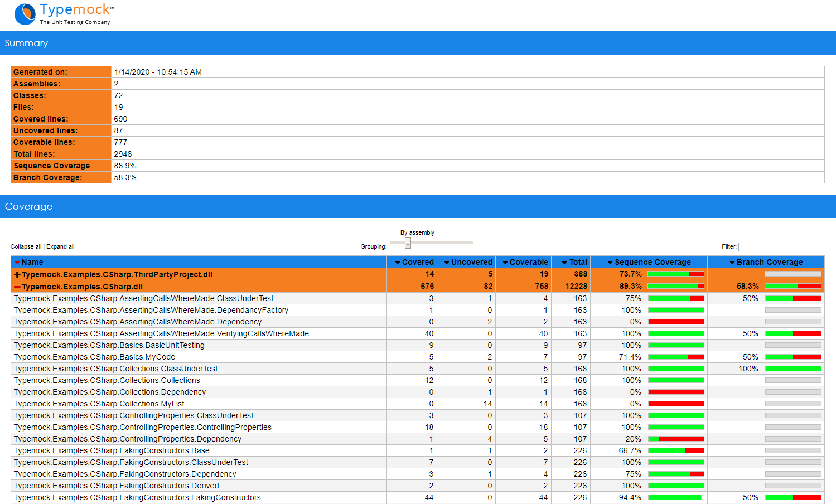
Task: Click the Covered lines value 690
Action: pos(120,119)
